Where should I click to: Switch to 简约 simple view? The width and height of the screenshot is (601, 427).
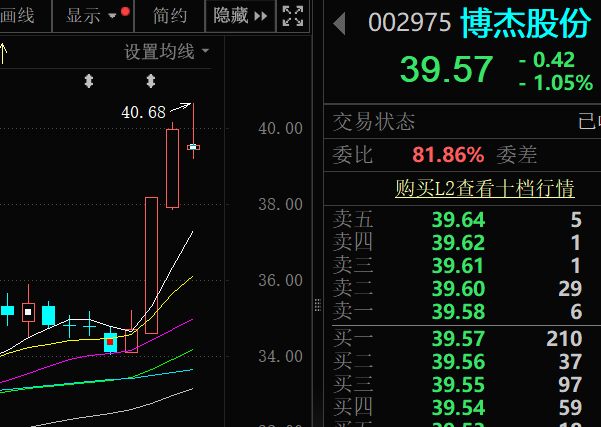click(x=170, y=16)
